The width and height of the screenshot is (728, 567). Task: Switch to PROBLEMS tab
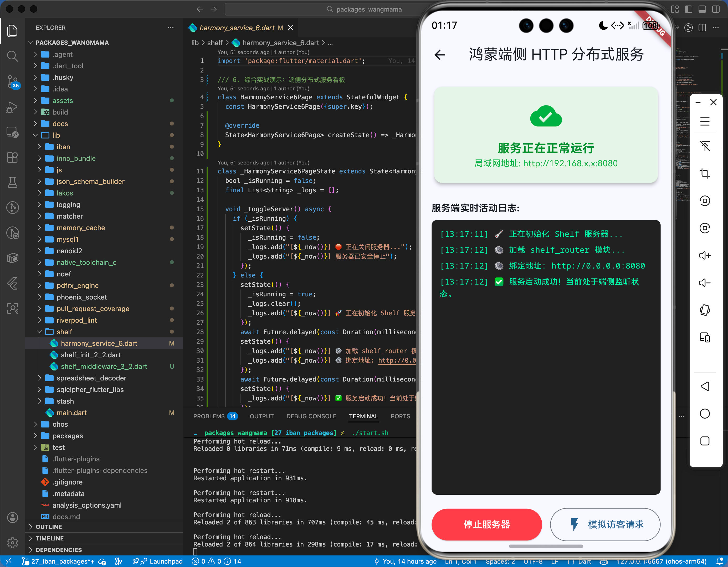pyautogui.click(x=209, y=416)
